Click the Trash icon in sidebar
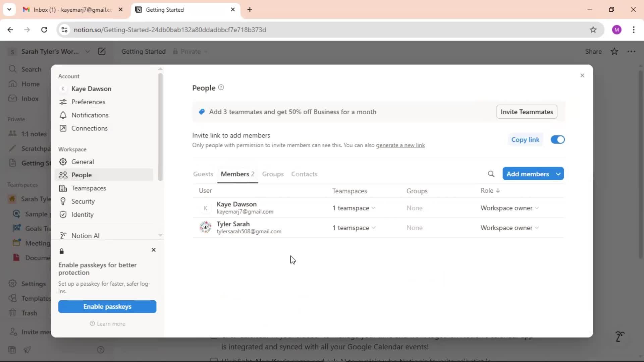Viewport: 644px width, 362px height. tap(12, 313)
